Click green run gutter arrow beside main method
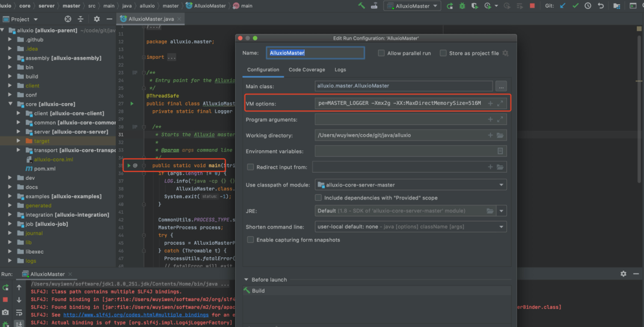The image size is (644, 327). coord(129,166)
